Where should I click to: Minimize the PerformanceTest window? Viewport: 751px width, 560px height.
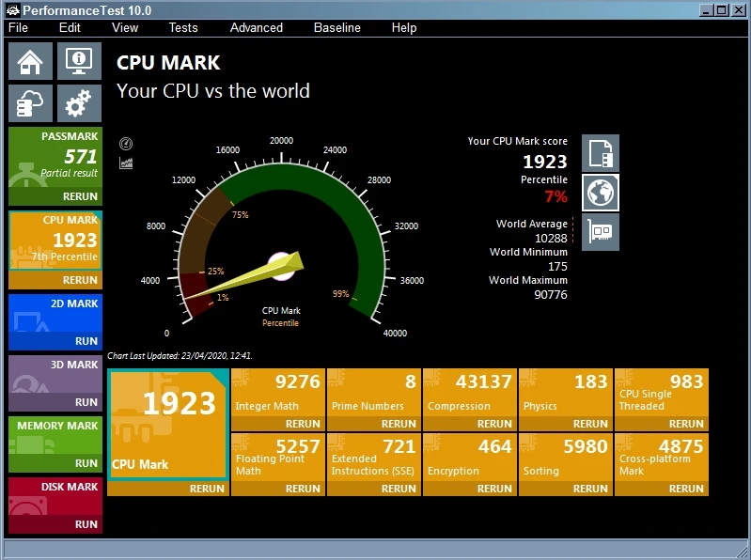[x=707, y=10]
